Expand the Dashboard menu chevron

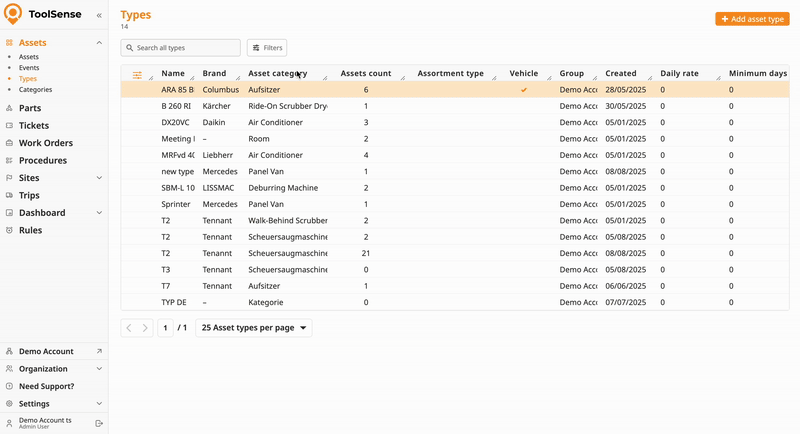click(99, 213)
